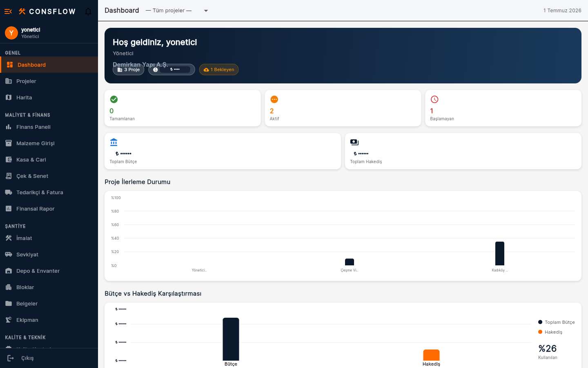Click the Finans Paneli bar chart icon
The image size is (588, 368).
(9, 127)
